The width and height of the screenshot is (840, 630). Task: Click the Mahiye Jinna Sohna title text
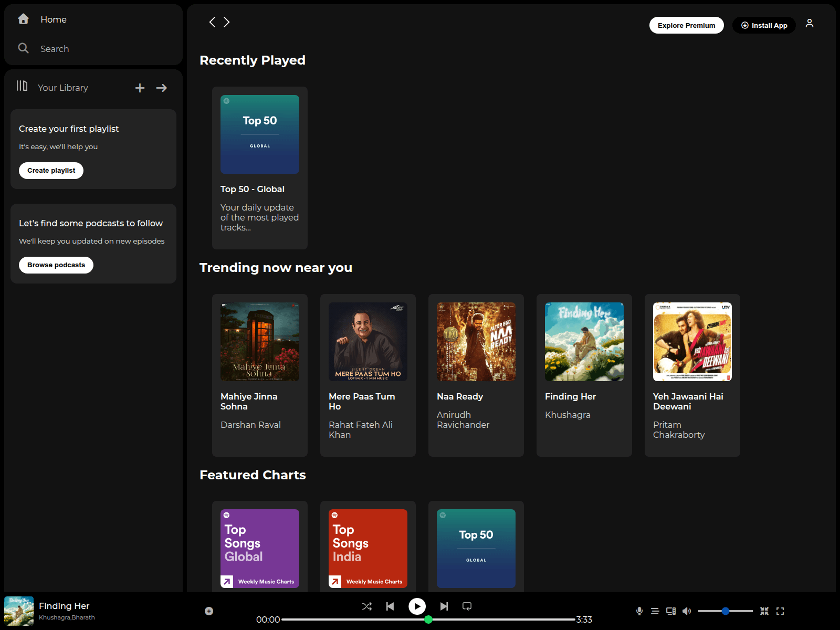(x=249, y=402)
